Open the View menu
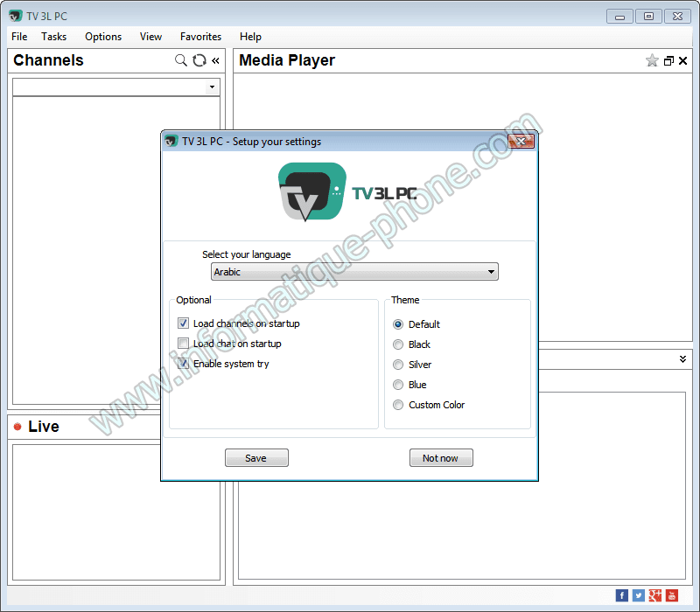 pos(150,37)
